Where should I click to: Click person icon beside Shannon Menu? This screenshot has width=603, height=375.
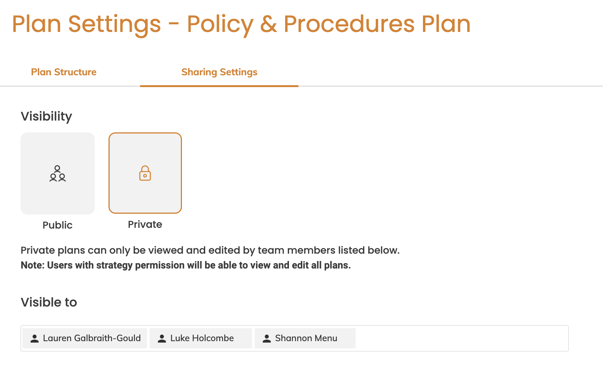267,338
